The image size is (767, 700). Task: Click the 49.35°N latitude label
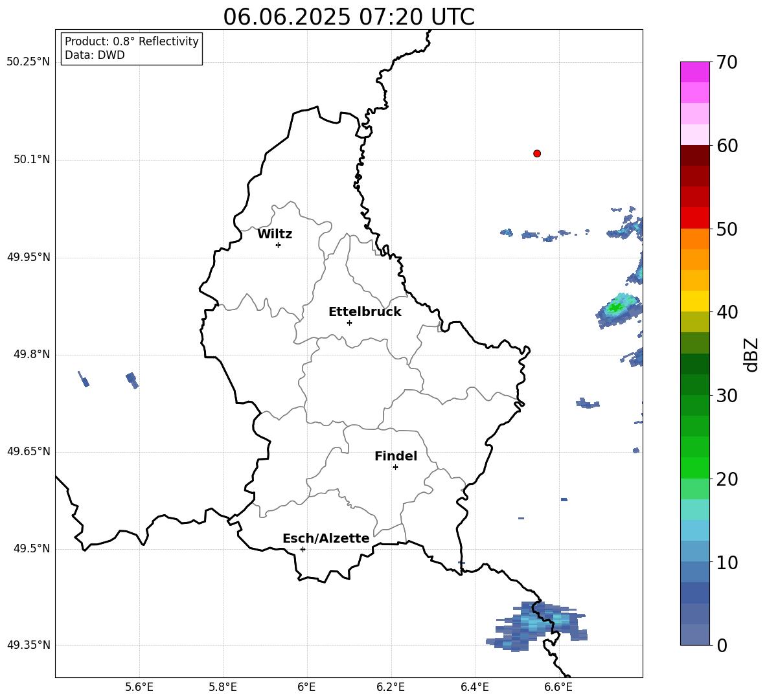(x=29, y=645)
